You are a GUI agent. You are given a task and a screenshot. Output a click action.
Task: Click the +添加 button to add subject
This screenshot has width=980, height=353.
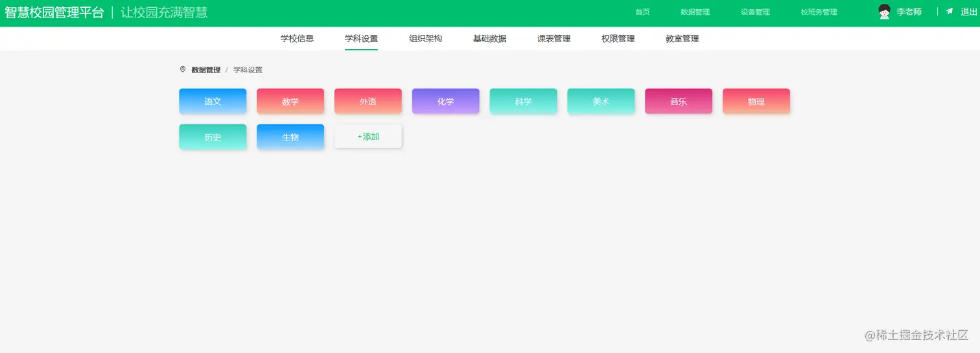[x=368, y=137]
